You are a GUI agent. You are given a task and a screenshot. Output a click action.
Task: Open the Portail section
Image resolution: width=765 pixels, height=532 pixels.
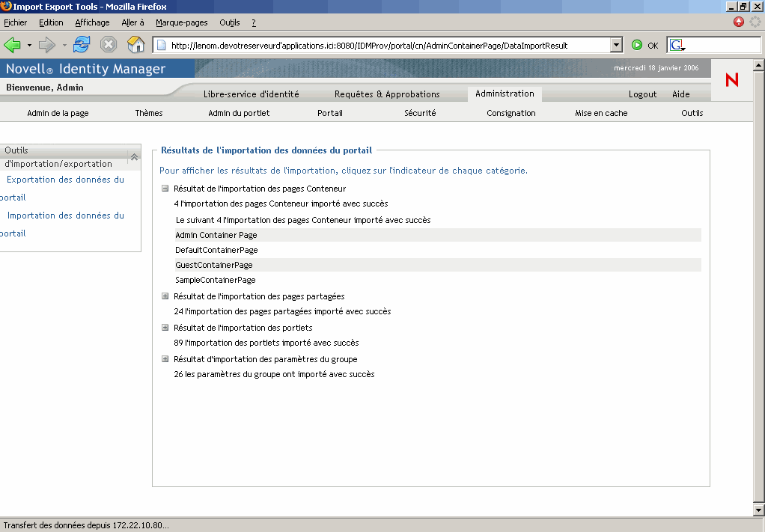(330, 113)
